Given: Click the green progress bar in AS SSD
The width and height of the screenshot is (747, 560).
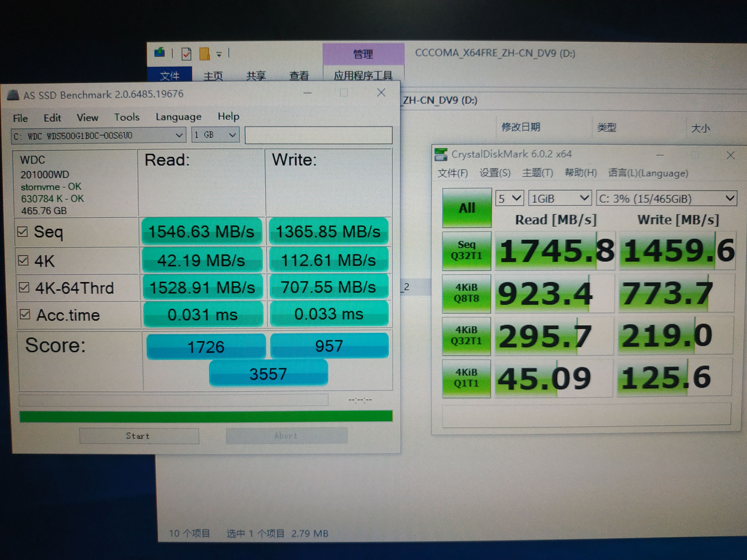Looking at the screenshot, I should pos(206,416).
